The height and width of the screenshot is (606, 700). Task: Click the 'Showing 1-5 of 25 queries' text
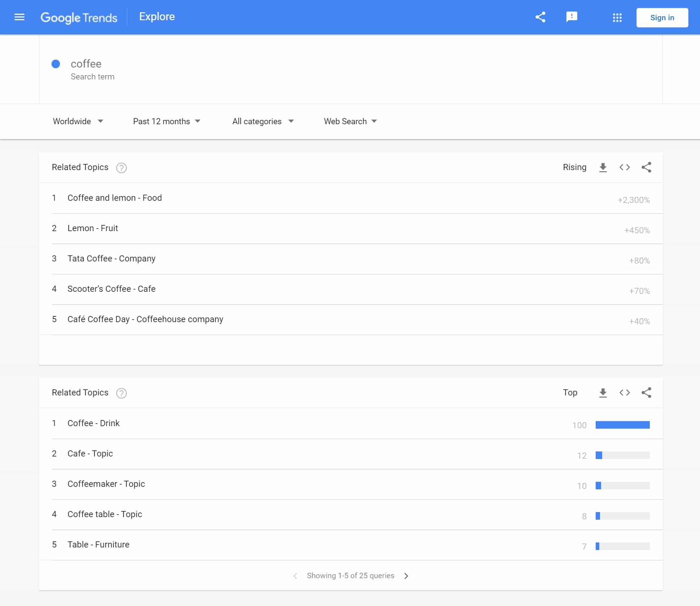(x=351, y=576)
